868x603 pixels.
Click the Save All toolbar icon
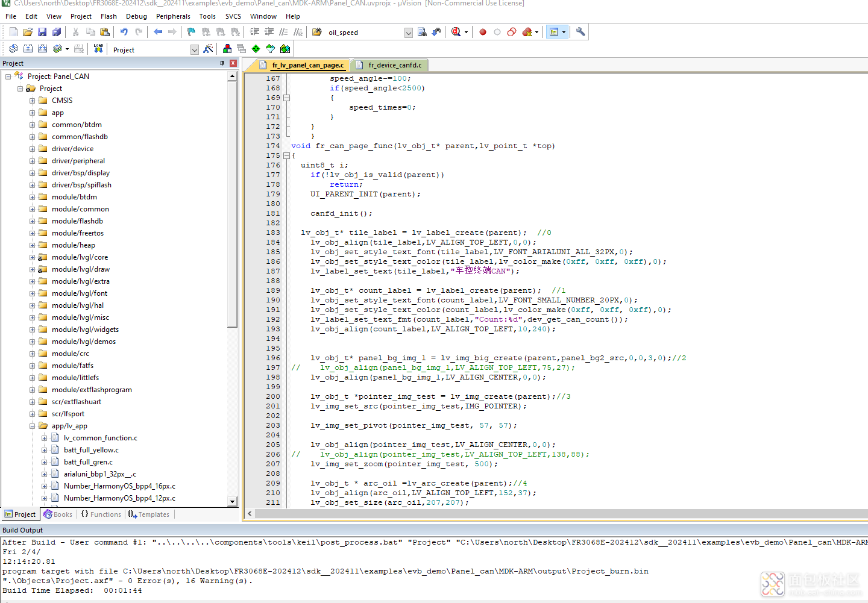pos(57,32)
